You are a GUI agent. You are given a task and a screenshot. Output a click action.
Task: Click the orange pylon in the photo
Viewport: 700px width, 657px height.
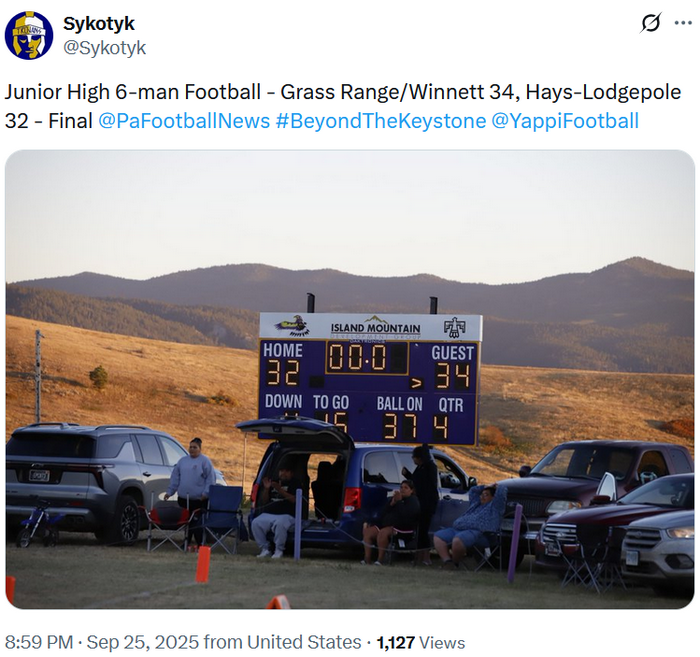203,564
